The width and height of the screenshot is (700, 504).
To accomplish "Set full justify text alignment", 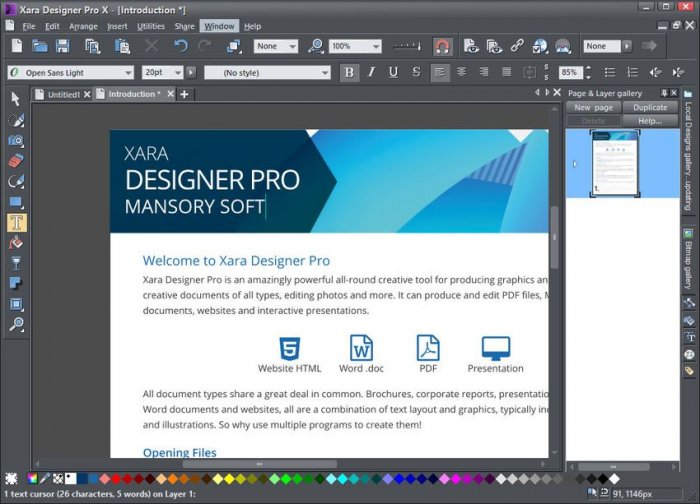I will pos(507,72).
